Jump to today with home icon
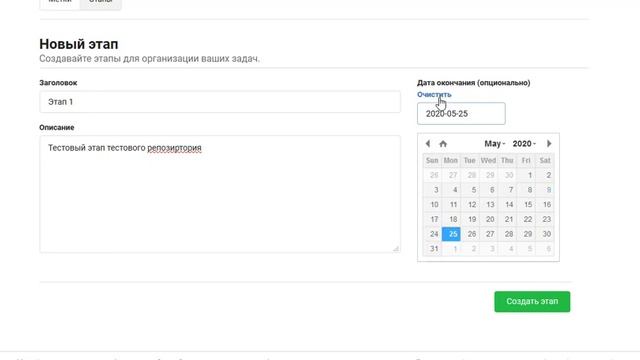Screen dimensions: 640x360 click(x=443, y=144)
